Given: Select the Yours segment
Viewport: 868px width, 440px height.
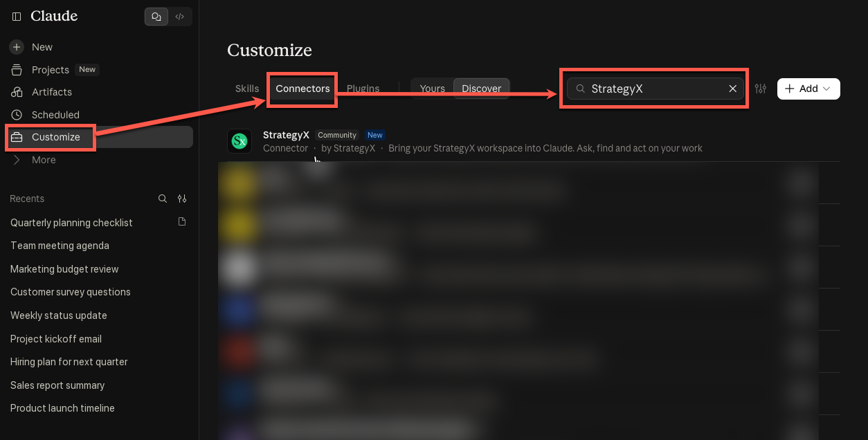Looking at the screenshot, I should click(x=433, y=89).
